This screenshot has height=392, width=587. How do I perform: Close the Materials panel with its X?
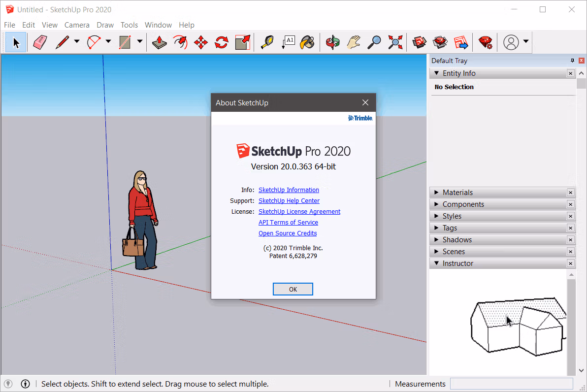(571, 193)
